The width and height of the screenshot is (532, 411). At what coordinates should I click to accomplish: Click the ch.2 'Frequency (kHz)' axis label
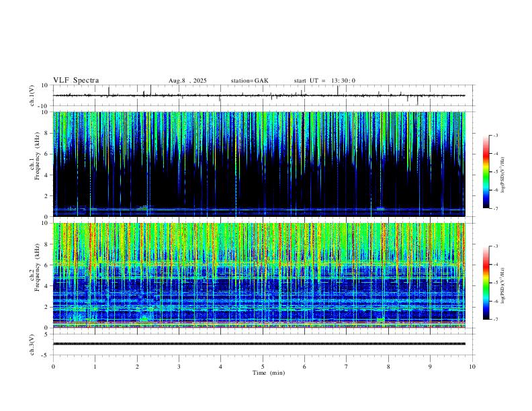click(38, 267)
